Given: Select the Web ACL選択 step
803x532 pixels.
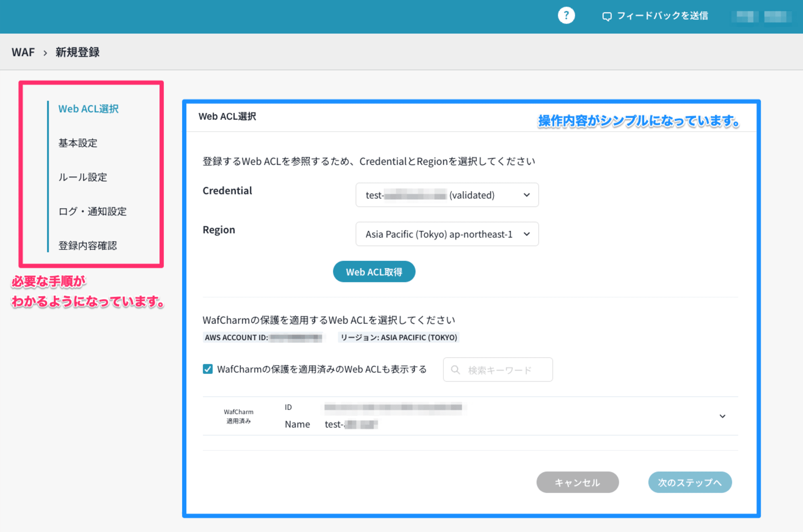Looking at the screenshot, I should pyautogui.click(x=88, y=109).
